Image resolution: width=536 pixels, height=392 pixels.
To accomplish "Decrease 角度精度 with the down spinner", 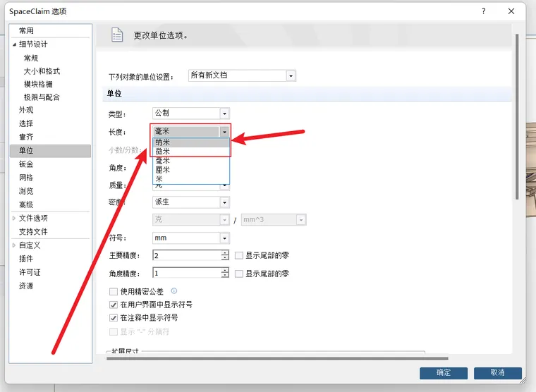I will click(225, 276).
